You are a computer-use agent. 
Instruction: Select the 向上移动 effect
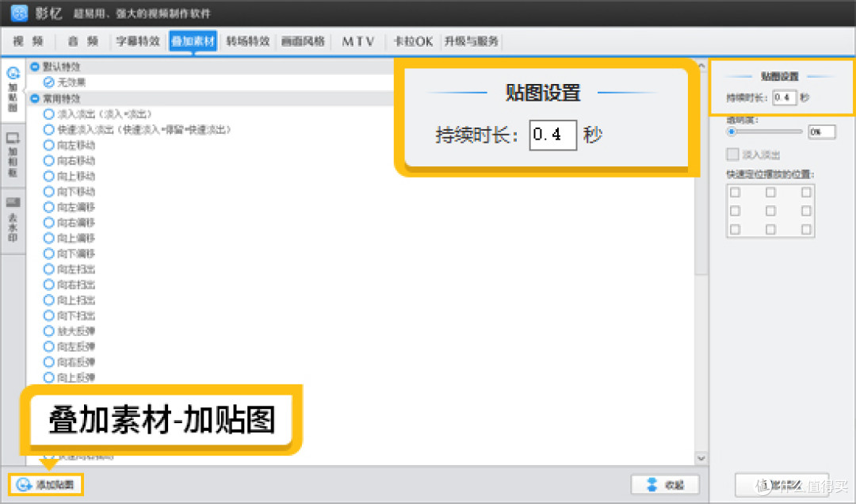pos(69,176)
